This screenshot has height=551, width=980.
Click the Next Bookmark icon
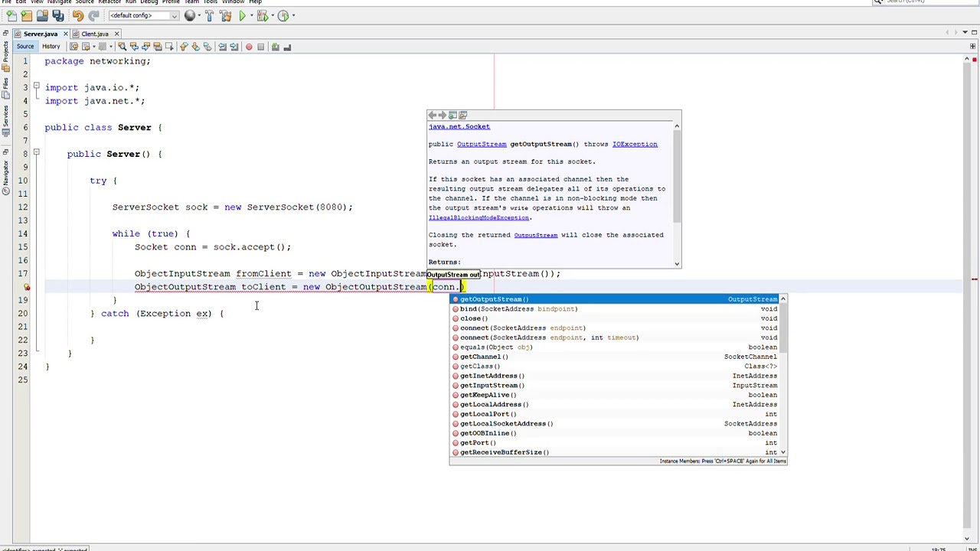[x=195, y=47]
